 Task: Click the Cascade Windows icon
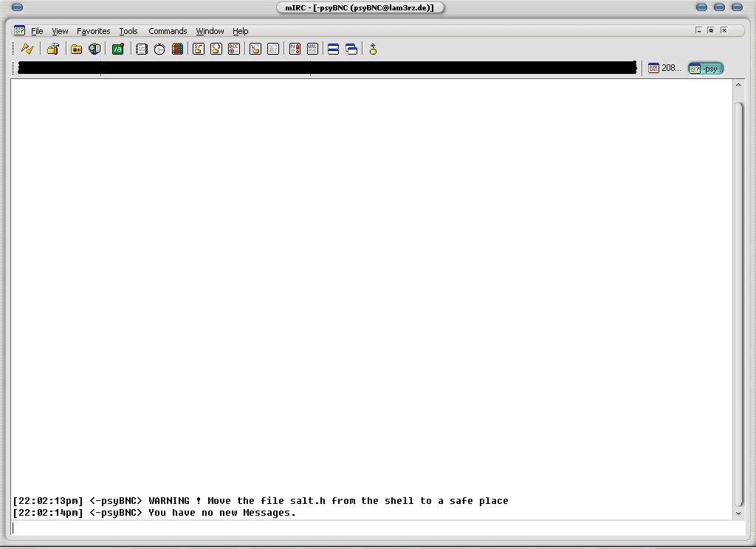[351, 49]
